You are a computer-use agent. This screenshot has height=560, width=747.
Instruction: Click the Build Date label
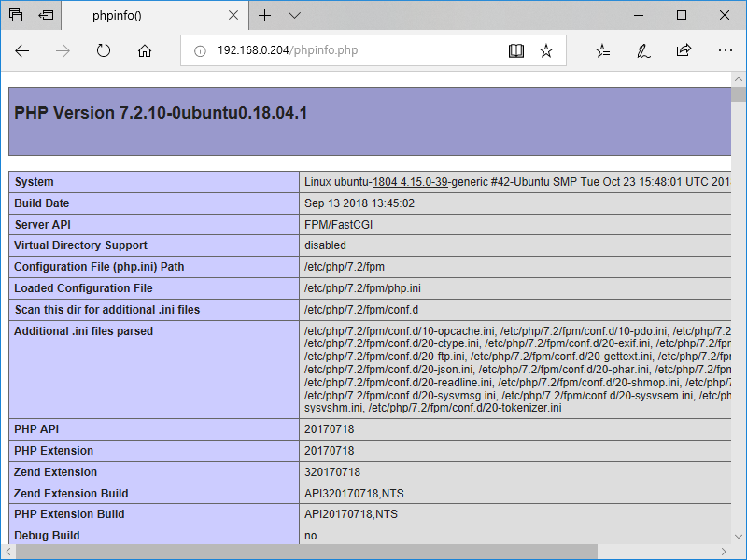point(41,203)
